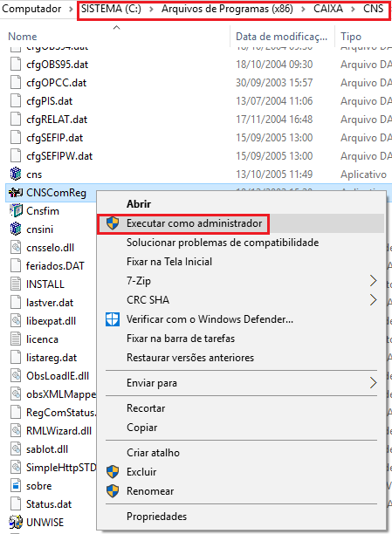Sort by Tipo column header
This screenshot has height=534, width=392.
point(351,37)
